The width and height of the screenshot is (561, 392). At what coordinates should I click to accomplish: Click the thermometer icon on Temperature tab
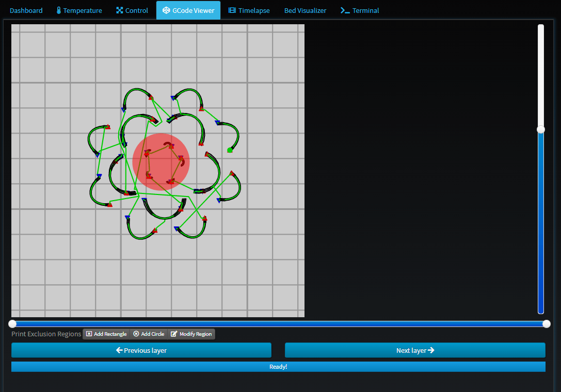[59, 10]
